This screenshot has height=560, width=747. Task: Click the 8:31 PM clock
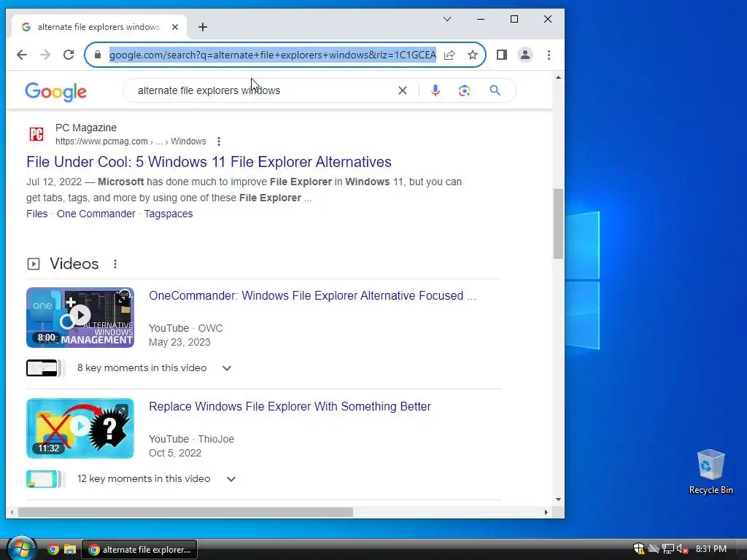tap(711, 549)
